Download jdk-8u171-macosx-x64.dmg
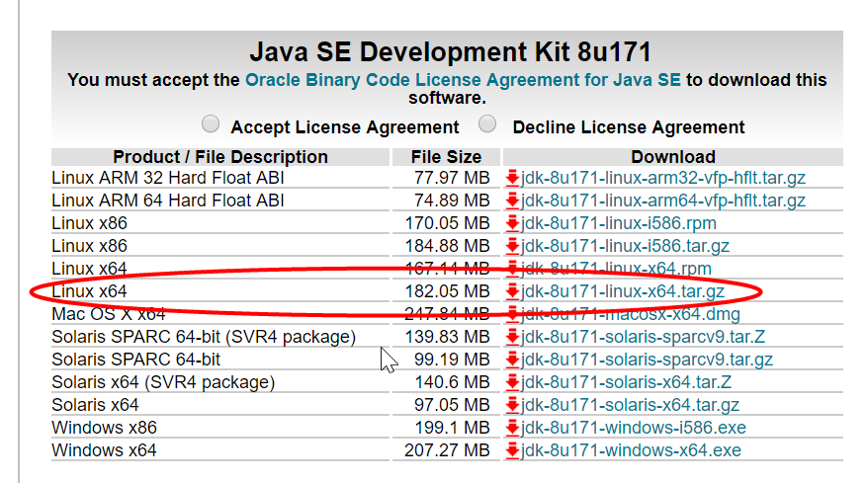 point(631,314)
